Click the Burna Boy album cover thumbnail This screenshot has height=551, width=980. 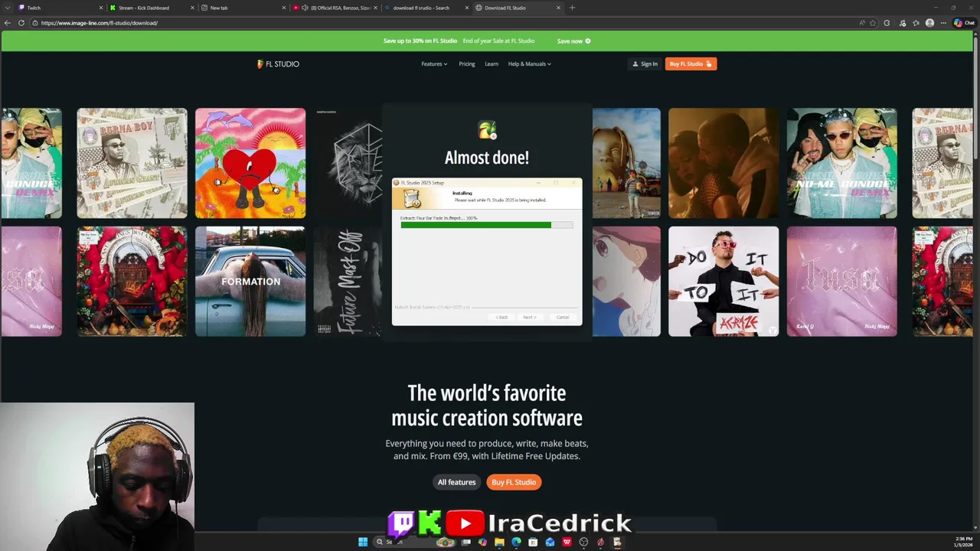click(x=132, y=163)
